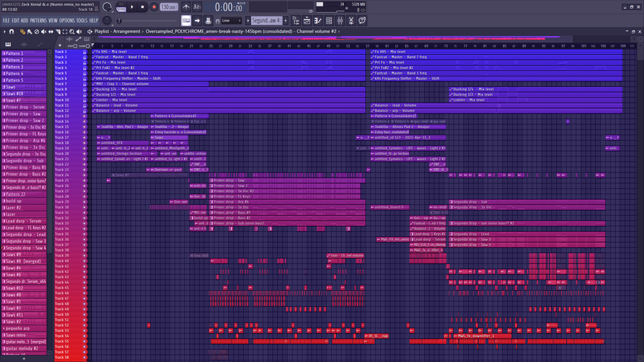The height and width of the screenshot is (362, 644).
Task: Open the PATTERNS menu
Action: tap(38, 21)
